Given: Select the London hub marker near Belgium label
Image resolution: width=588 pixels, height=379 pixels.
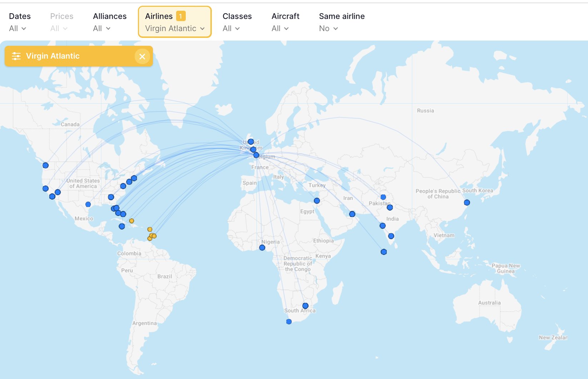Looking at the screenshot, I should point(256,155).
